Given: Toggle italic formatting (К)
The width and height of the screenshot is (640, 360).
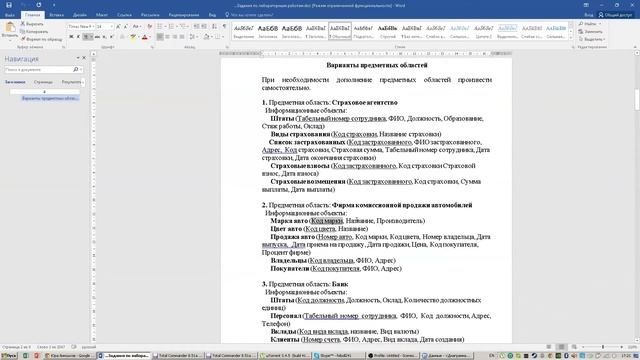Looking at the screenshot, I should point(78,37).
